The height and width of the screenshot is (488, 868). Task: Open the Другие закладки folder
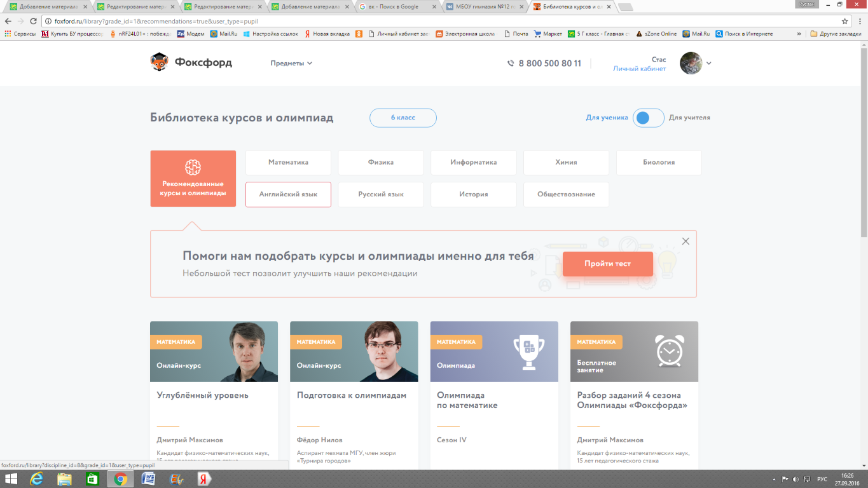point(835,34)
